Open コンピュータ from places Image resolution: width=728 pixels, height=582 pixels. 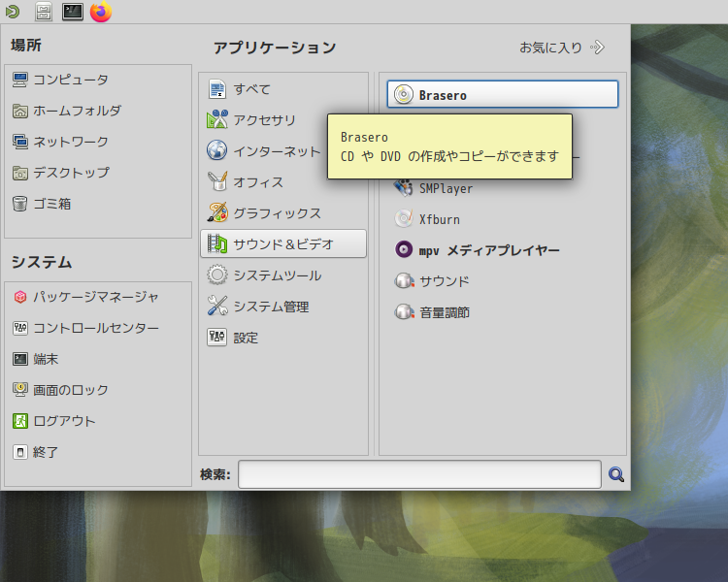61,80
